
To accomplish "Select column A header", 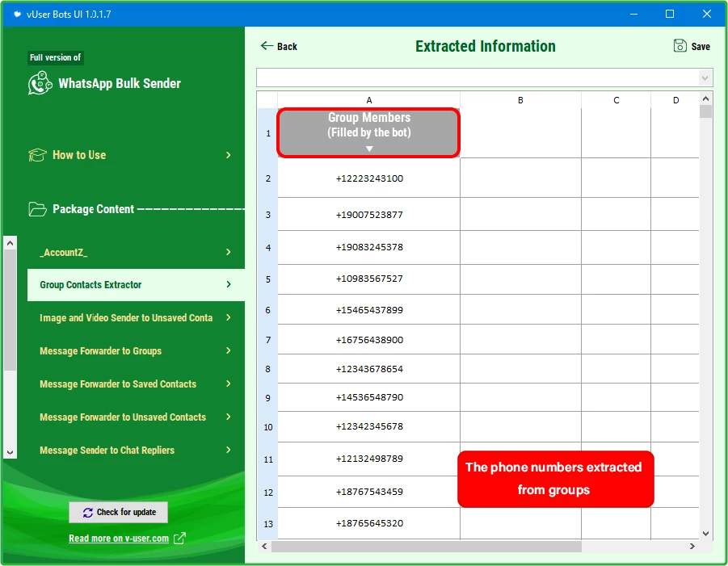I will pyautogui.click(x=368, y=100).
